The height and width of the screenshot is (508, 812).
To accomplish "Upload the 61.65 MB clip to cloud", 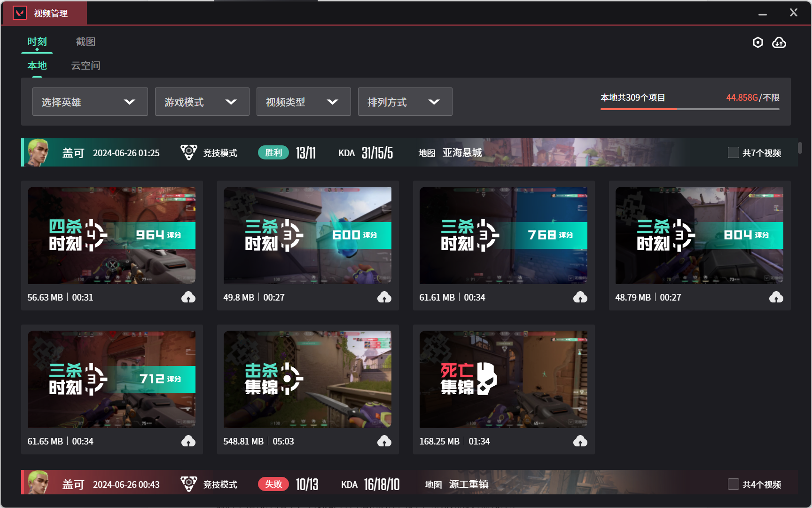I will pos(188,441).
